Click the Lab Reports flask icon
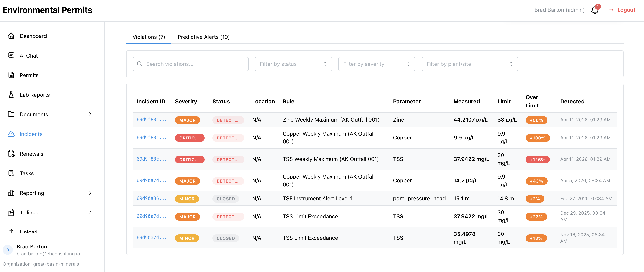 click(x=11, y=95)
